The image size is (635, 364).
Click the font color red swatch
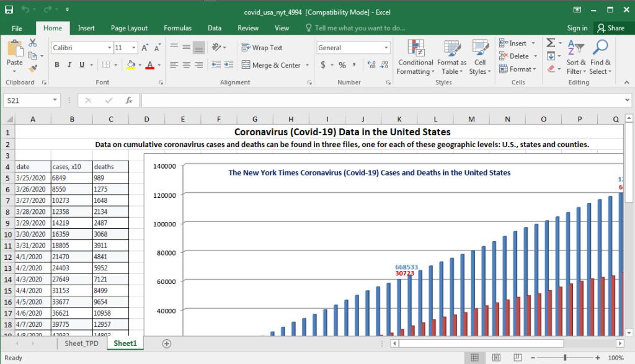coord(149,65)
